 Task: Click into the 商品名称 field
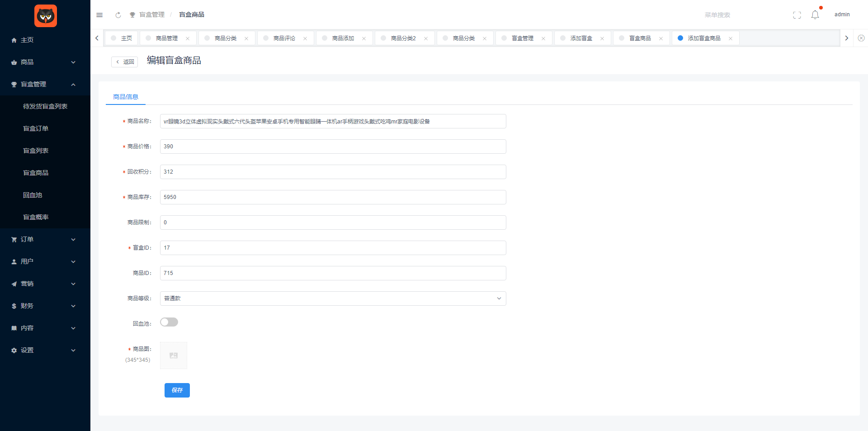(333, 121)
